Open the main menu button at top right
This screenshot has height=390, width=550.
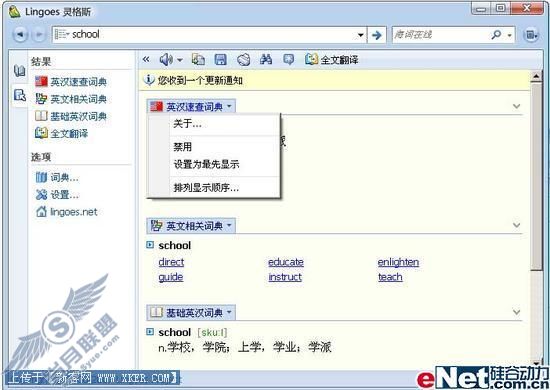(531, 35)
